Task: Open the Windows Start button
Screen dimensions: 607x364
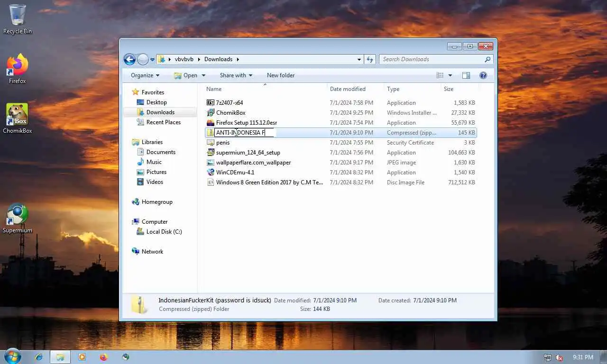Action: 12,357
